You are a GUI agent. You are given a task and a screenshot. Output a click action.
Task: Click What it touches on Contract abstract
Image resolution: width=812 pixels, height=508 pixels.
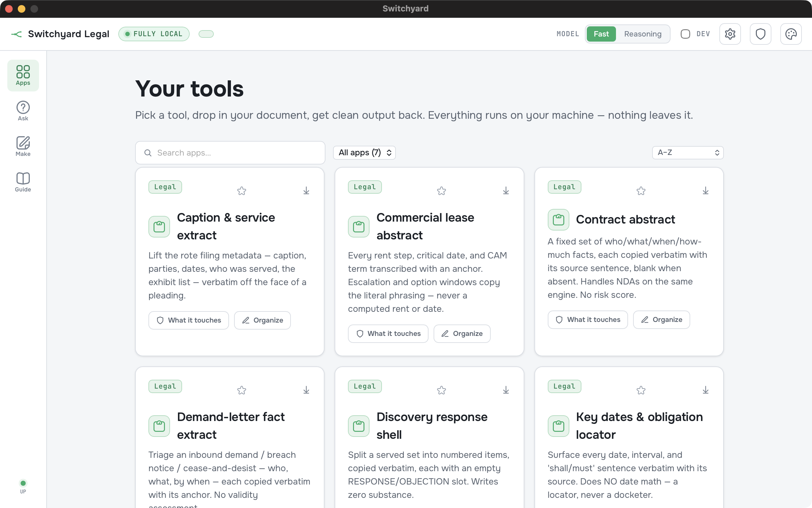pos(588,319)
